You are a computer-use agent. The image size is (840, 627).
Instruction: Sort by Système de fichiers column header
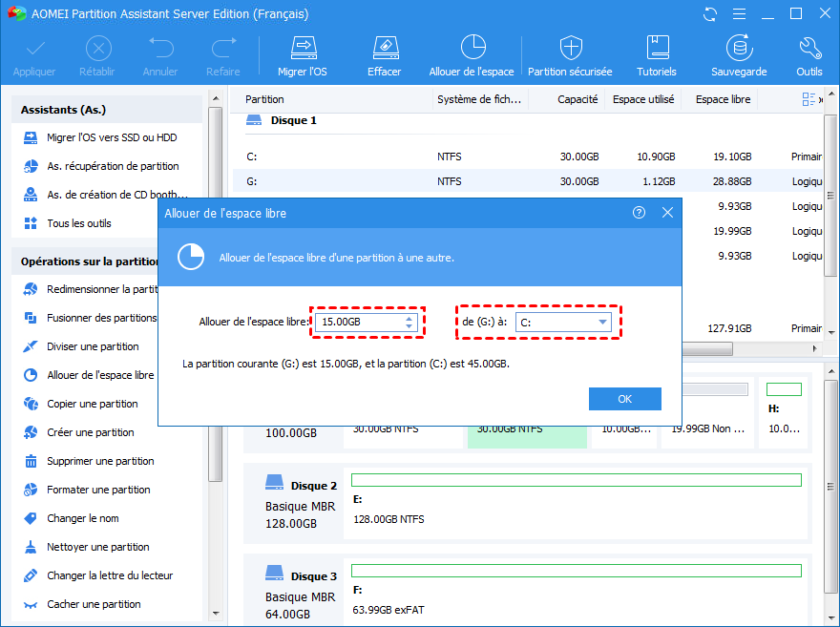pos(479,99)
